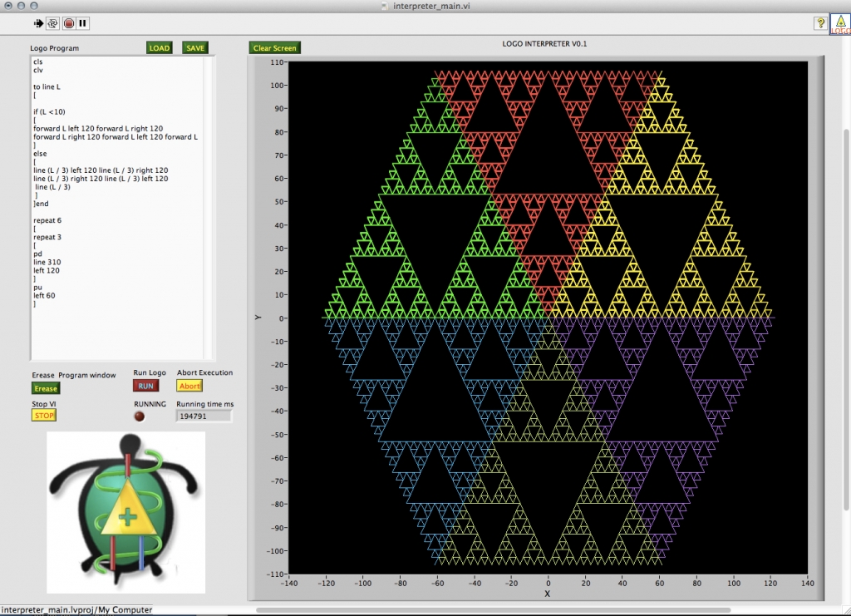Click the LabVIEW Run arrow icon
This screenshot has height=616, width=851.
pyautogui.click(x=38, y=23)
